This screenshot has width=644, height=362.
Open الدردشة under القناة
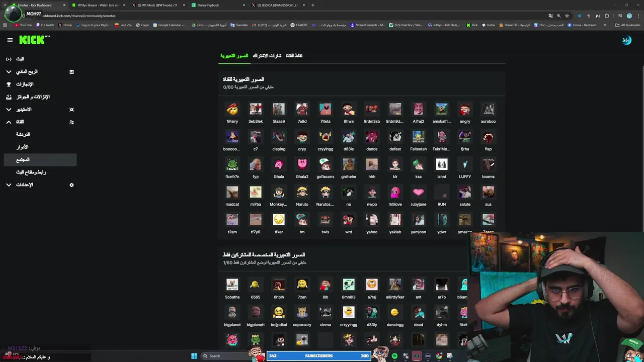pyautogui.click(x=40, y=134)
